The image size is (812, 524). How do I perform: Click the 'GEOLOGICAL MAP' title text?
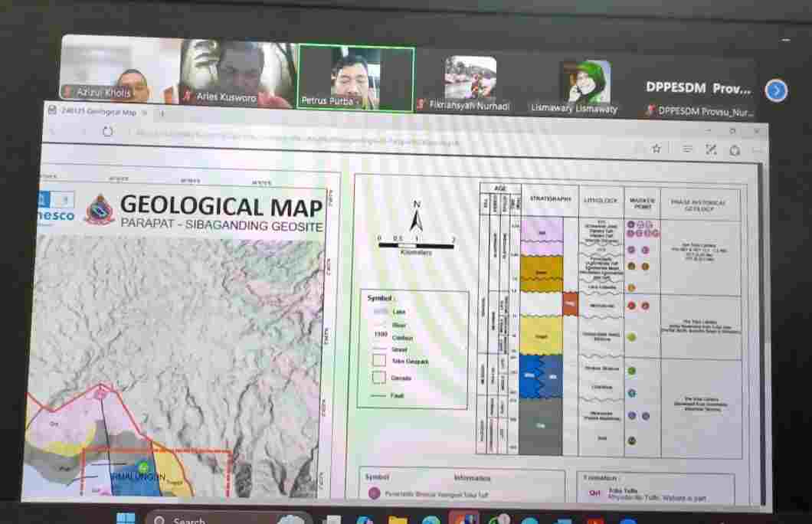(221, 206)
